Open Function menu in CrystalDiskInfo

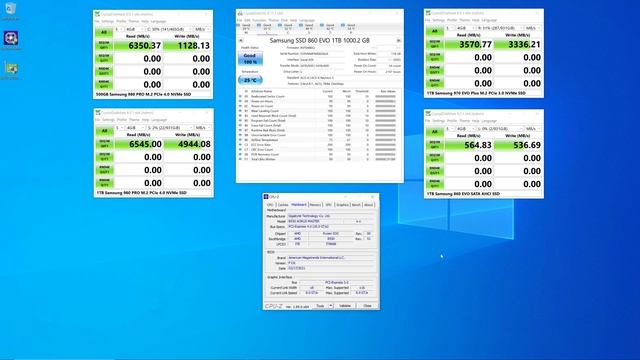(259, 20)
